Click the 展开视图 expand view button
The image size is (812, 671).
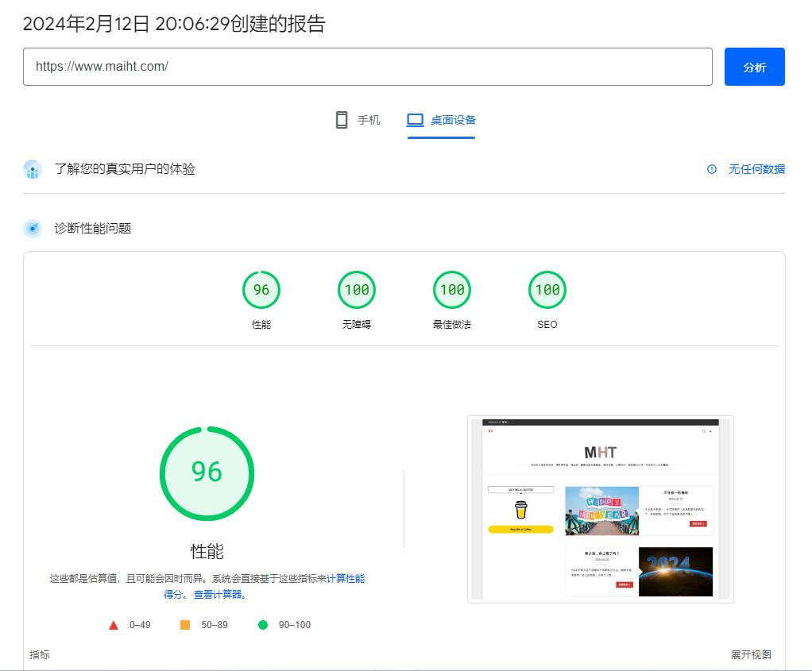pyautogui.click(x=751, y=654)
